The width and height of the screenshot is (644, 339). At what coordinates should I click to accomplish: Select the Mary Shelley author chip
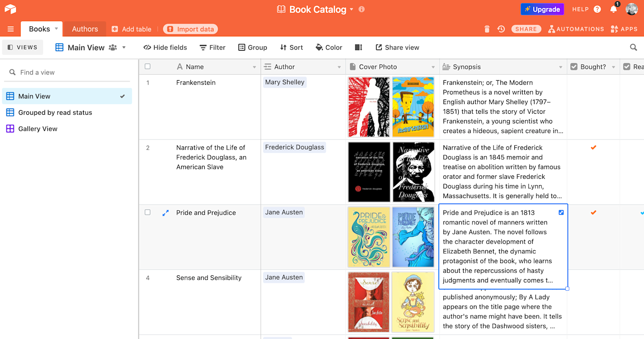pos(285,82)
